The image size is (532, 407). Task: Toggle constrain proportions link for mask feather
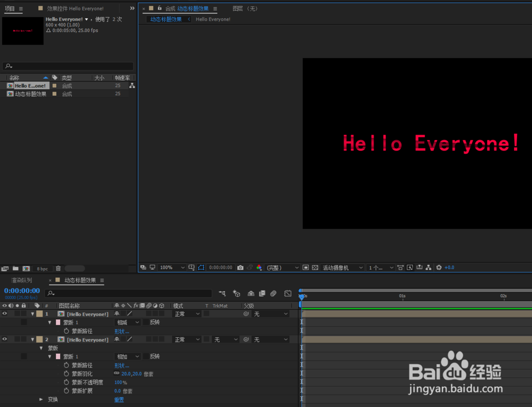[117, 373]
